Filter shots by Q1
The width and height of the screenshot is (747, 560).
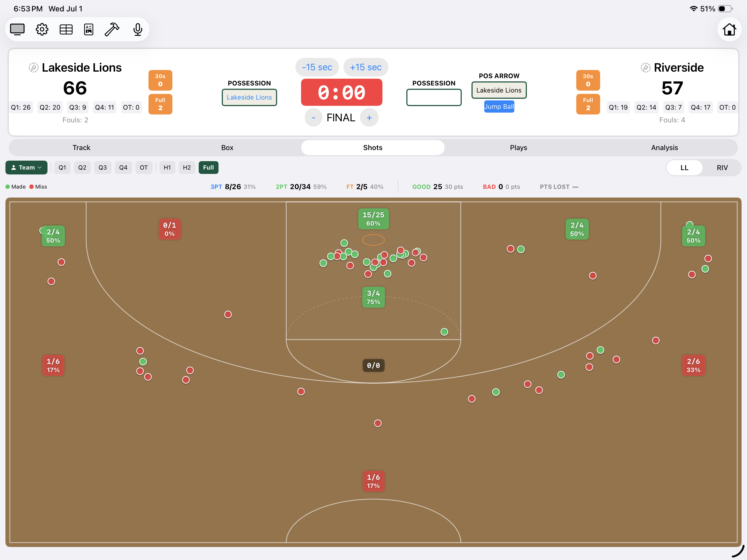[x=62, y=167]
